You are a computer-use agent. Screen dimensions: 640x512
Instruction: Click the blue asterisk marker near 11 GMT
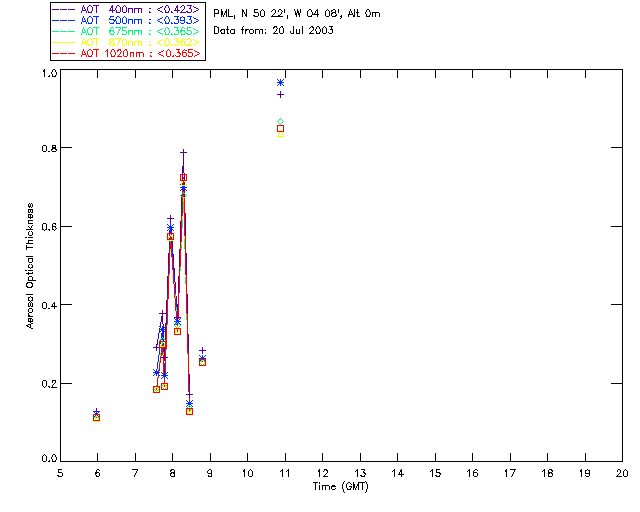coord(280,82)
